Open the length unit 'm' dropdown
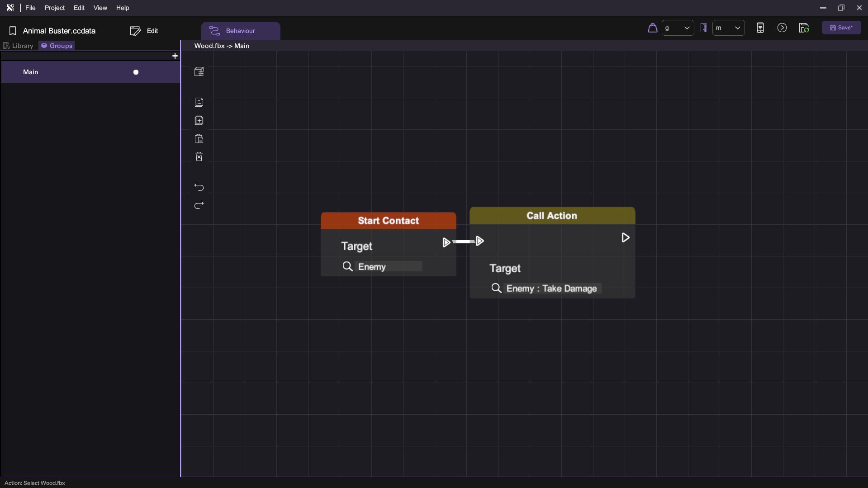The height and width of the screenshot is (488, 868). [728, 28]
